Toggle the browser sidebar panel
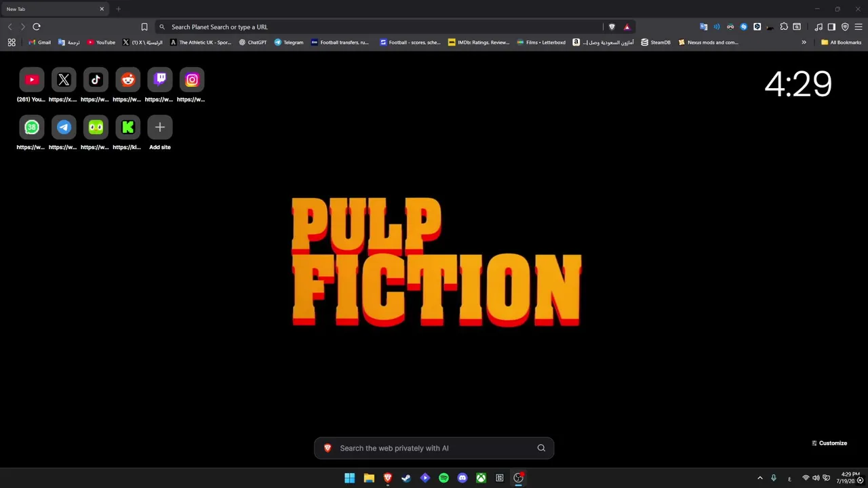Viewport: 868px width, 488px height. 831,27
